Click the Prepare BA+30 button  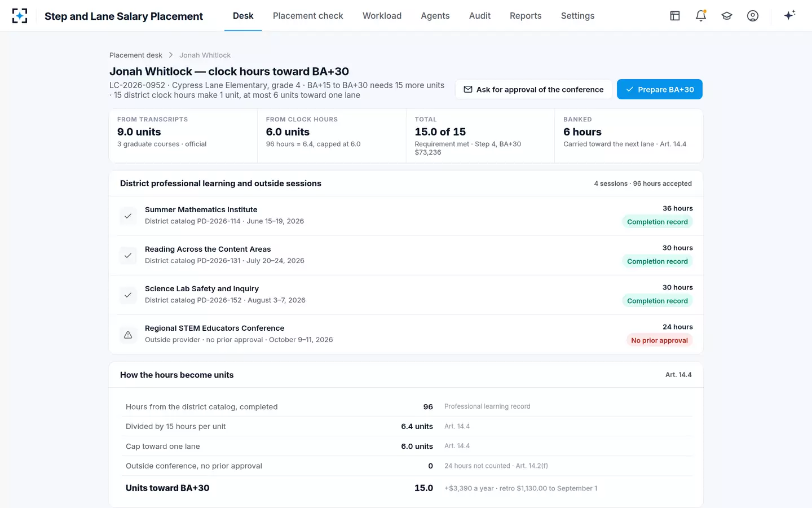(x=660, y=89)
